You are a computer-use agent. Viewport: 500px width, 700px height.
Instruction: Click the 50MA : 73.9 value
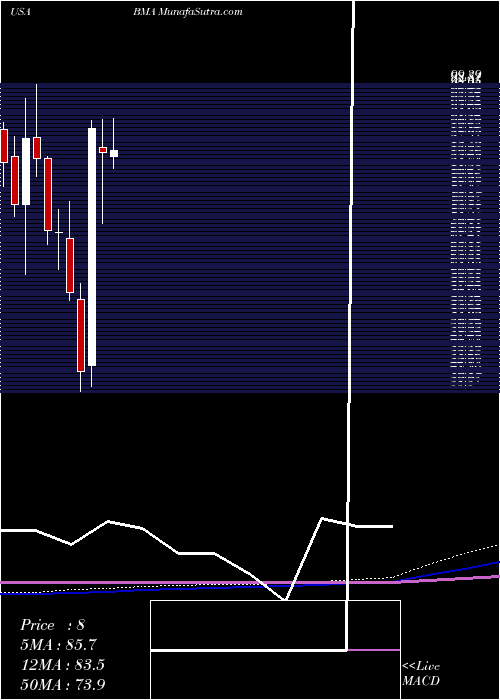(63, 684)
